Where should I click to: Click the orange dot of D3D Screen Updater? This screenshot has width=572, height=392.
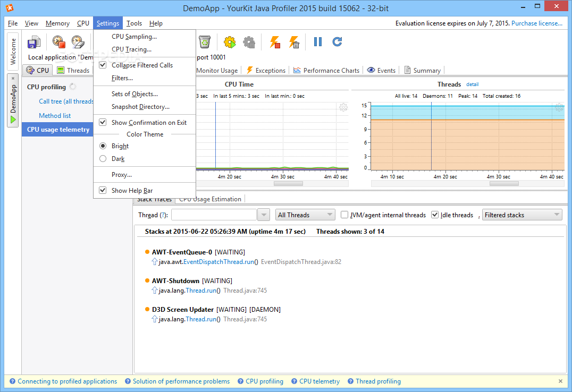pyautogui.click(x=147, y=309)
